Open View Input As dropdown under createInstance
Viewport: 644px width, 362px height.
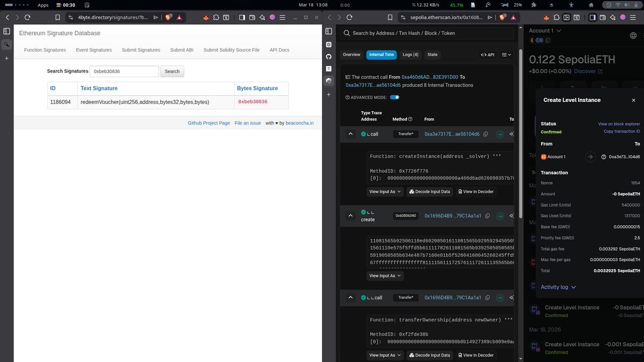point(385,191)
